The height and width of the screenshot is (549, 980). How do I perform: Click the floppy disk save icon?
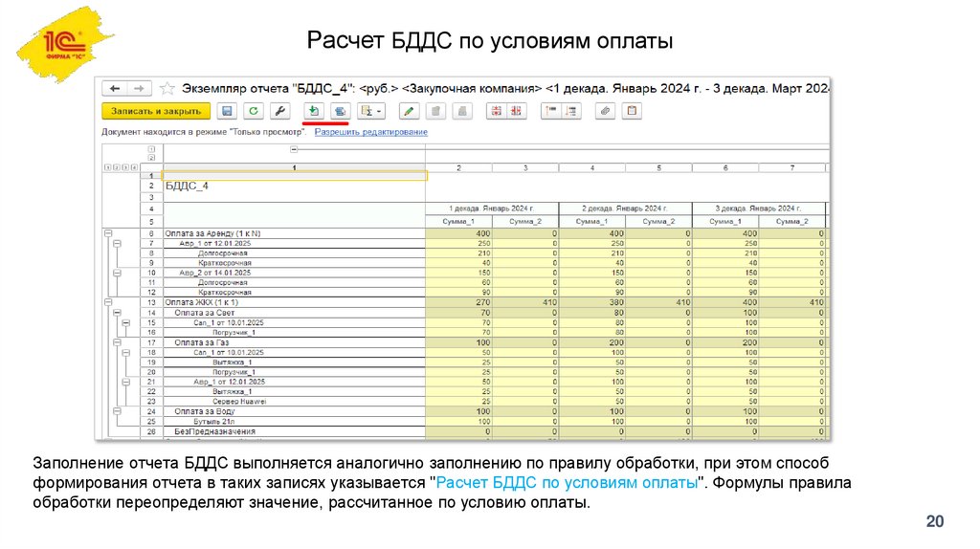(227, 111)
